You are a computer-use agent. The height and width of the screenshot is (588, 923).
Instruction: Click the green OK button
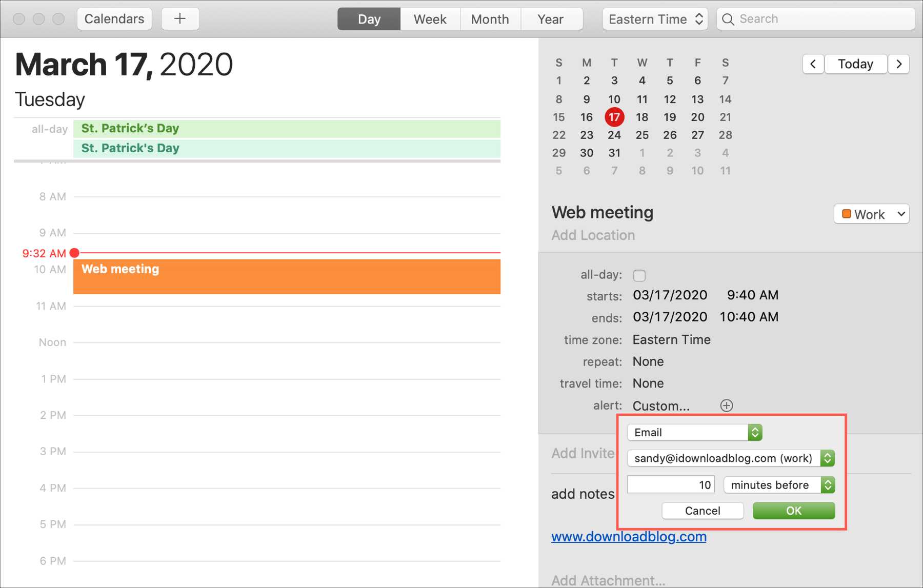(793, 511)
